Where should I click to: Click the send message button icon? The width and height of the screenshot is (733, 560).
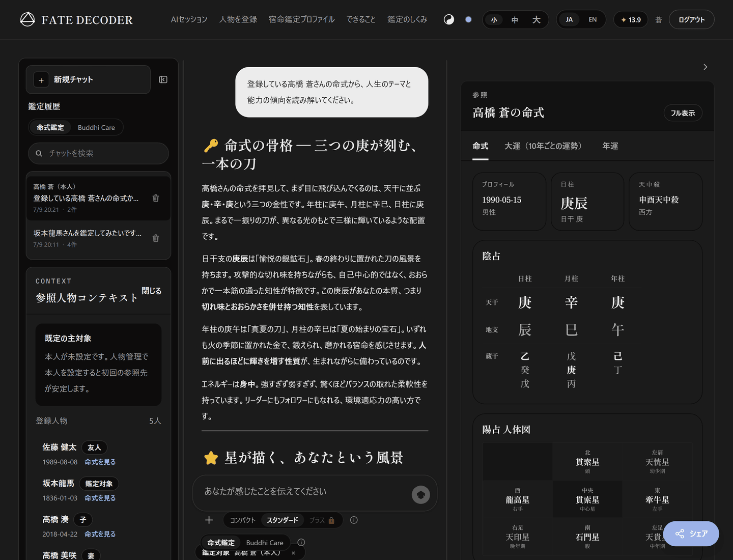(x=421, y=494)
